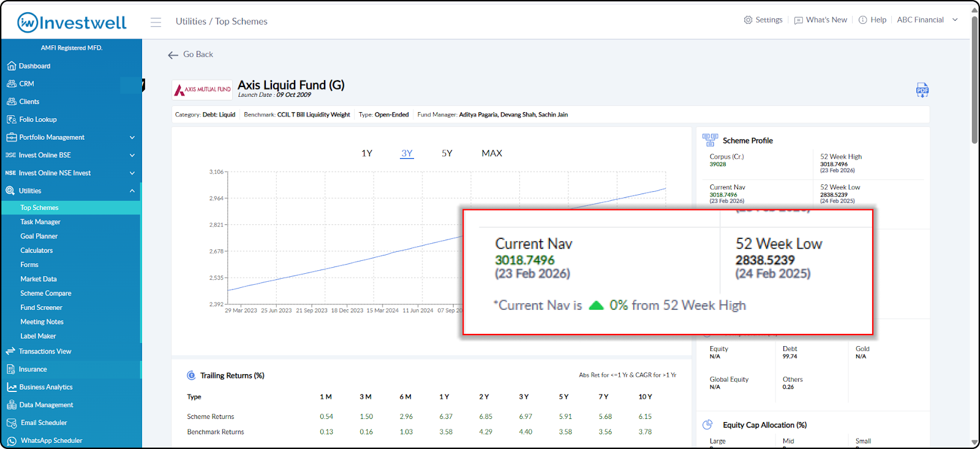Click Debt allocation value 99.74
Viewport: 980px width, 449px height.
click(x=790, y=357)
